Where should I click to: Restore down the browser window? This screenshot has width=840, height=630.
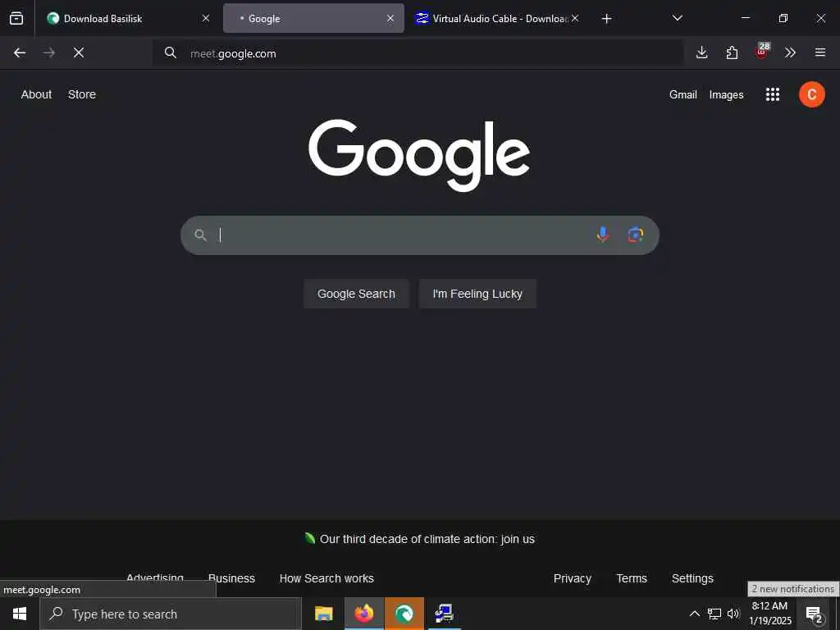click(783, 18)
